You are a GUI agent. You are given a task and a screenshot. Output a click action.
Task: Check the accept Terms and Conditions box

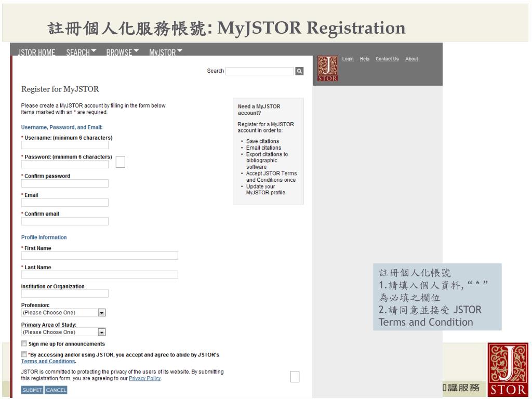click(x=24, y=354)
